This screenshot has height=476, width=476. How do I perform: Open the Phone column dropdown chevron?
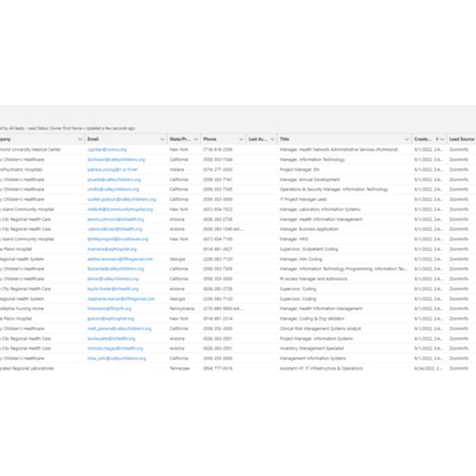click(x=241, y=139)
